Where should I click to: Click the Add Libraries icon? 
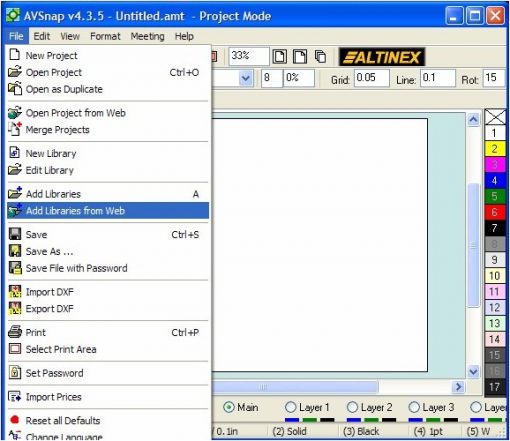pos(15,193)
